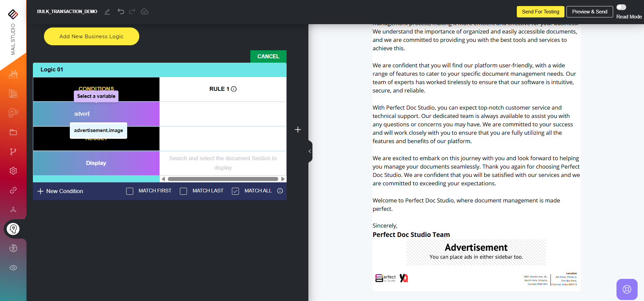Toggle the Read Mode switch
The height and width of the screenshot is (301, 644).
click(621, 7)
